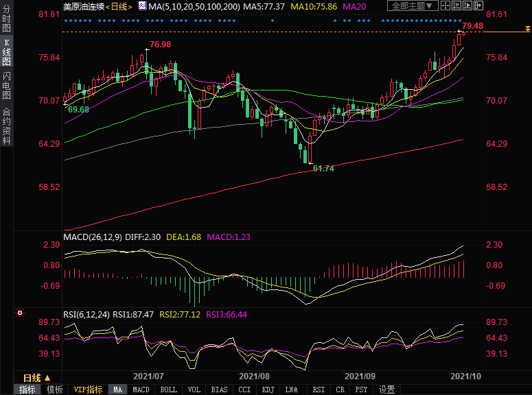The width and height of the screenshot is (532, 395).
Task: Open 设置 at the end of indicator bar
Action: click(386, 390)
